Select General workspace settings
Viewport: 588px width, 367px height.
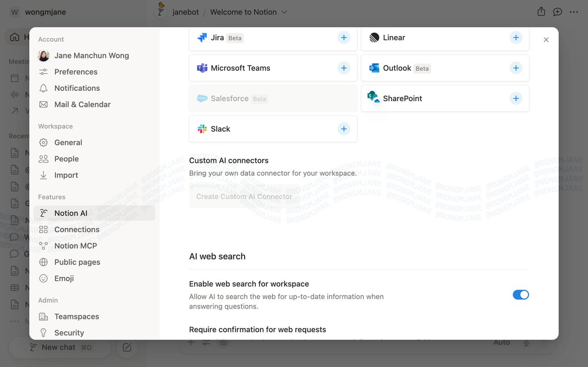click(94, 142)
